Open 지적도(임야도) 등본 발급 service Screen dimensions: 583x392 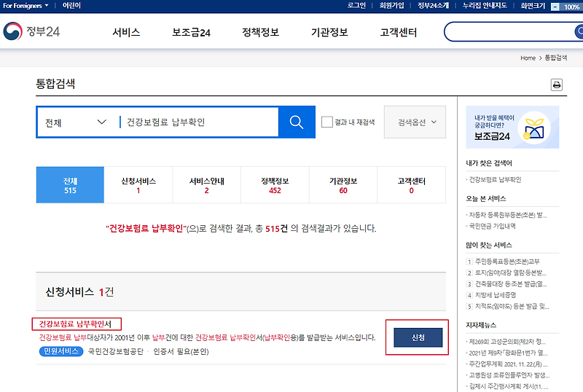pos(512,306)
